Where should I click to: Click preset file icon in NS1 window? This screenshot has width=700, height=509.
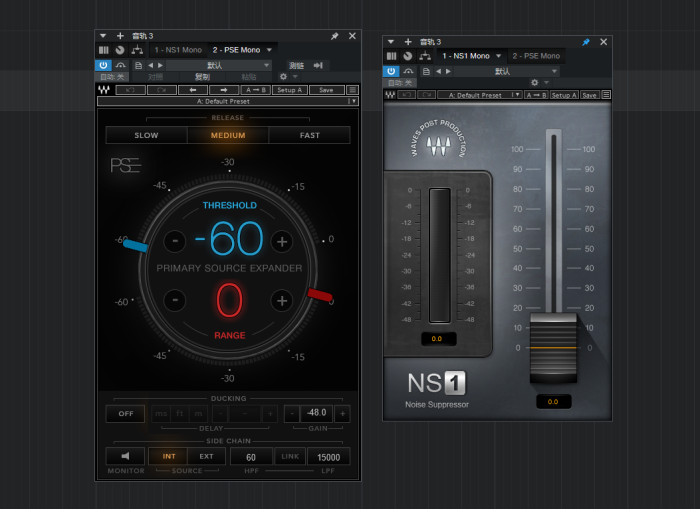(426, 71)
